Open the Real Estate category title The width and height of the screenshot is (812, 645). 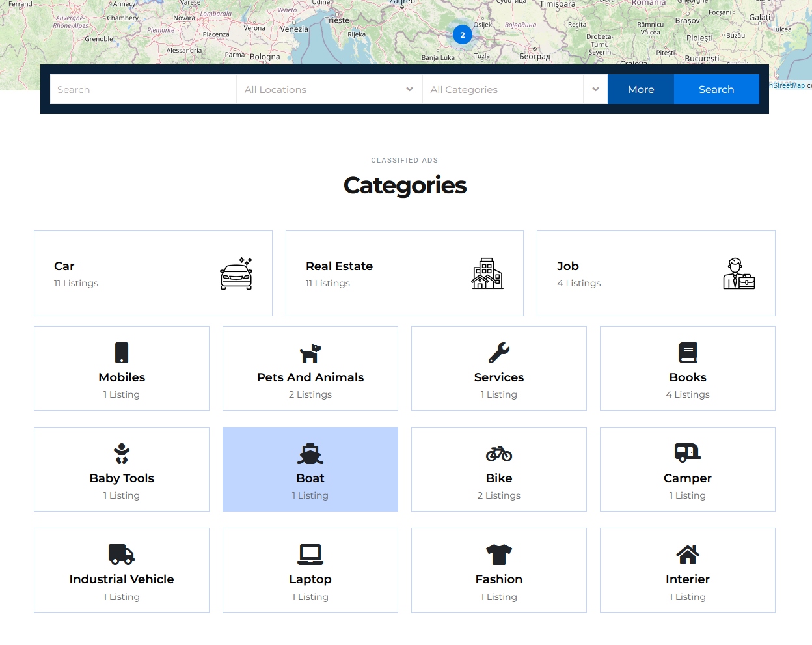(339, 266)
